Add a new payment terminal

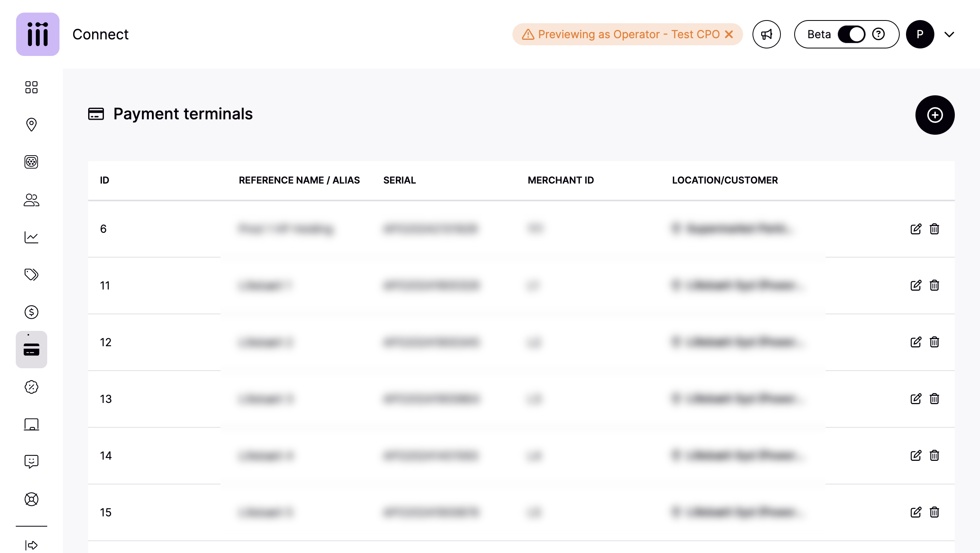(x=935, y=115)
